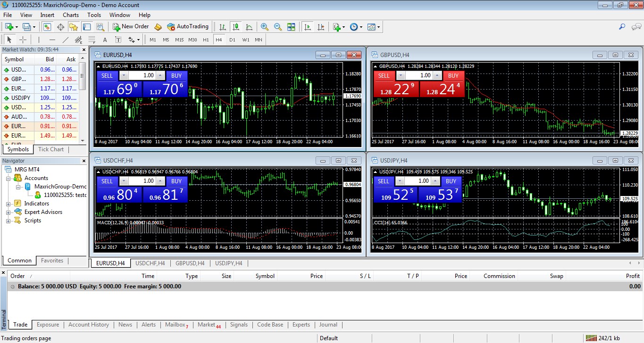This screenshot has width=644, height=343.
Task: Select the horizontal line drawing tool
Action: [52, 40]
